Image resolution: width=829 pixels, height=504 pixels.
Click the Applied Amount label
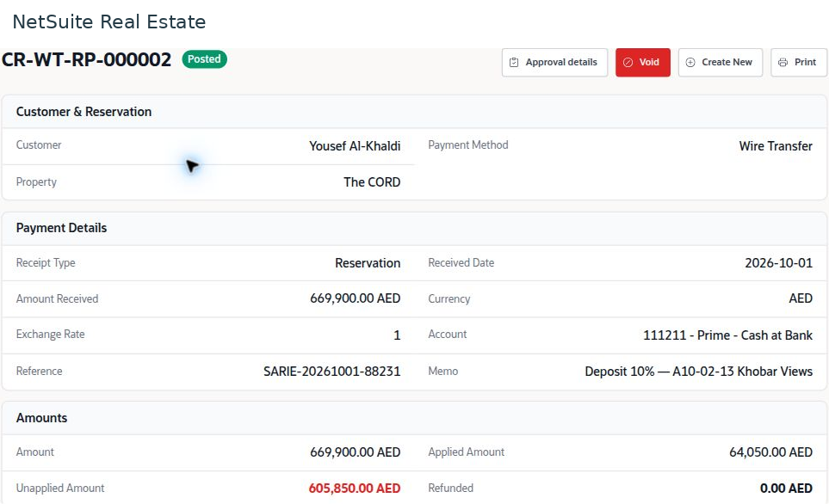click(467, 452)
